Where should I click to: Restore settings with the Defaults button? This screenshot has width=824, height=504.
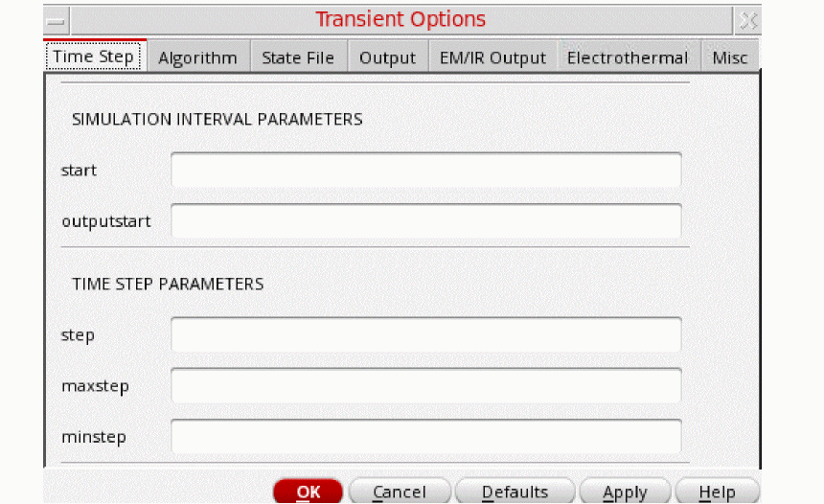point(515,492)
